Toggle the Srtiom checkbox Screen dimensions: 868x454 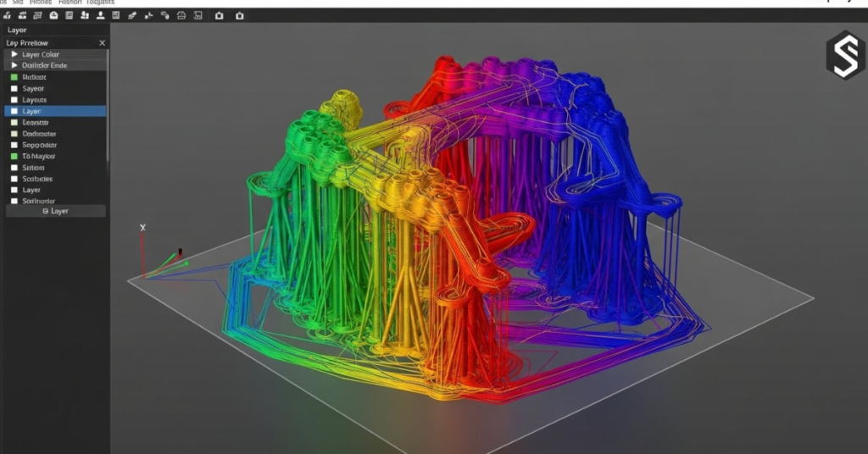14,168
